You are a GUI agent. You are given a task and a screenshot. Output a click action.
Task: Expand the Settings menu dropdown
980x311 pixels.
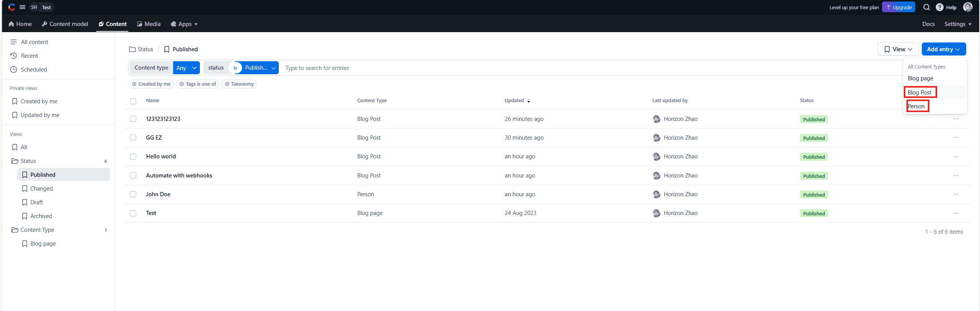[x=958, y=24]
